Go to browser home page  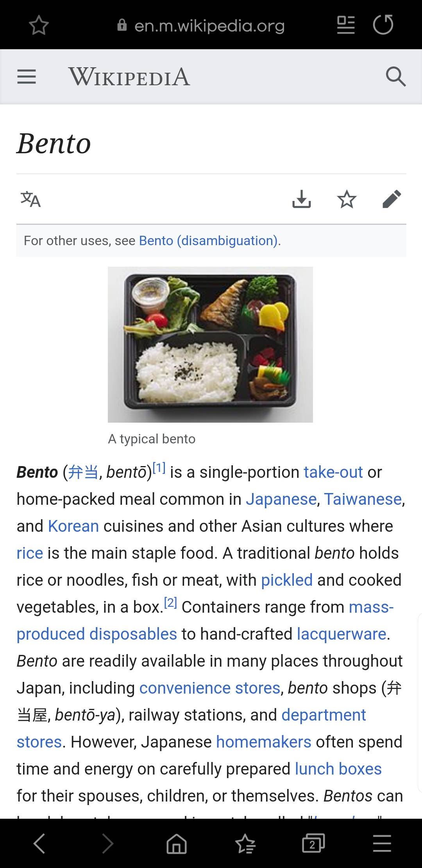[x=177, y=843]
